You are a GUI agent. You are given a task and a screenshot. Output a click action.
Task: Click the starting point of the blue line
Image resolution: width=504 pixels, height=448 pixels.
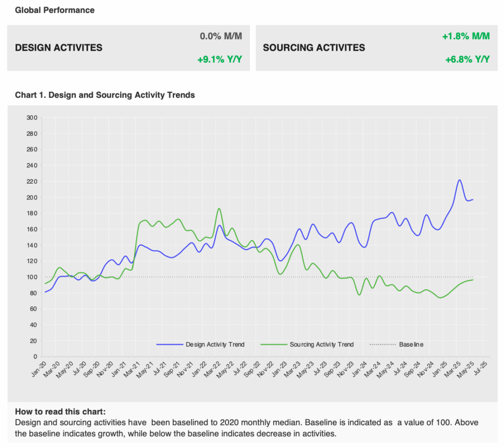[45, 292]
